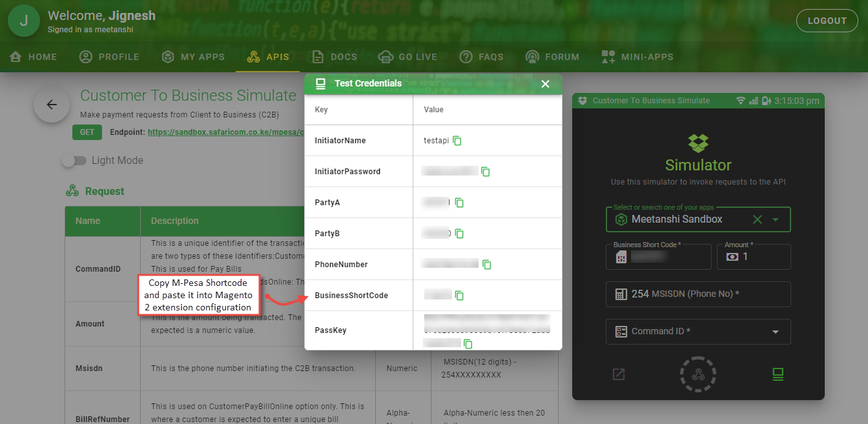Open the Profile nav item
The height and width of the screenshot is (424, 868).
109,57
